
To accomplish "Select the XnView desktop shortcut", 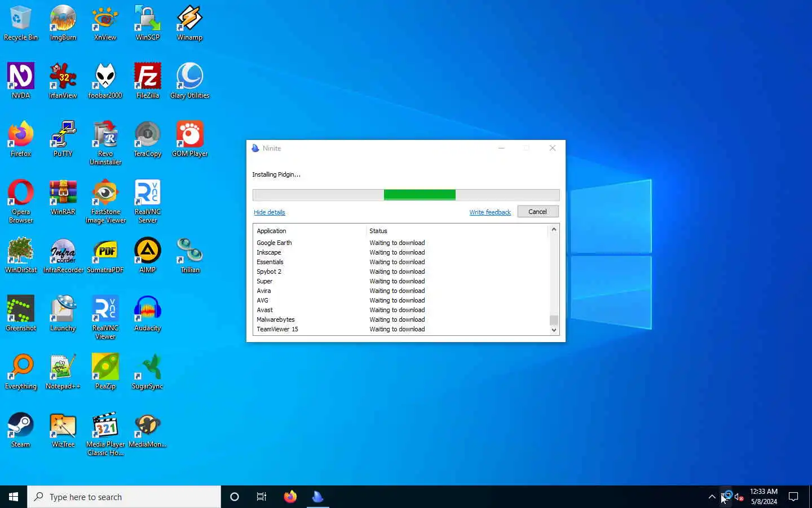I will (105, 23).
